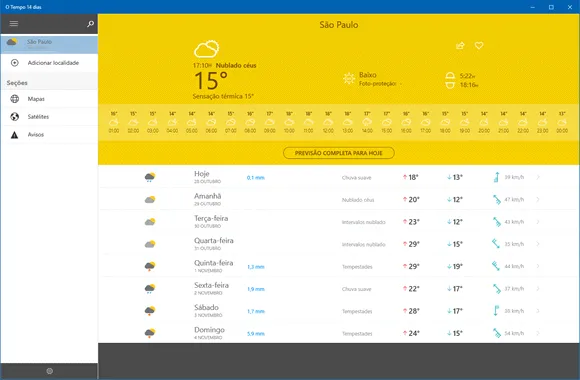Click the Amanhã day label

208,196
